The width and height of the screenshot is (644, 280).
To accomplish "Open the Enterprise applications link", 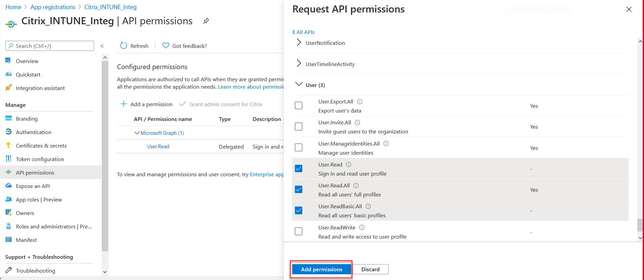I will 267,175.
